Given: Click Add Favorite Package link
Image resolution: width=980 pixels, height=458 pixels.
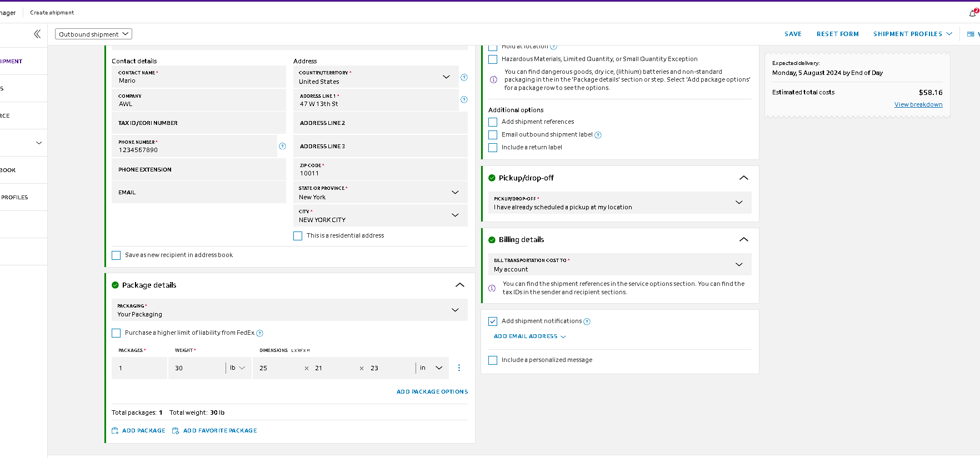Looking at the screenshot, I should pyautogui.click(x=220, y=431).
